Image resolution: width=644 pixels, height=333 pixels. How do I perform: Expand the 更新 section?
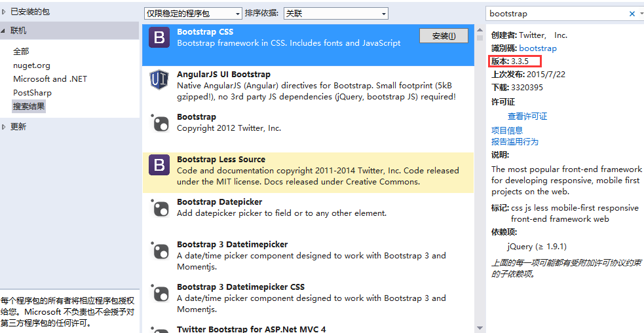point(5,127)
